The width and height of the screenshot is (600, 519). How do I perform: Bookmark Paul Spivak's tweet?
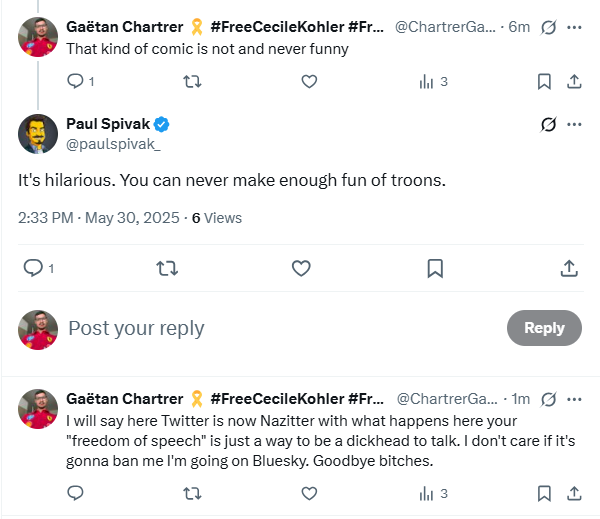[435, 268]
